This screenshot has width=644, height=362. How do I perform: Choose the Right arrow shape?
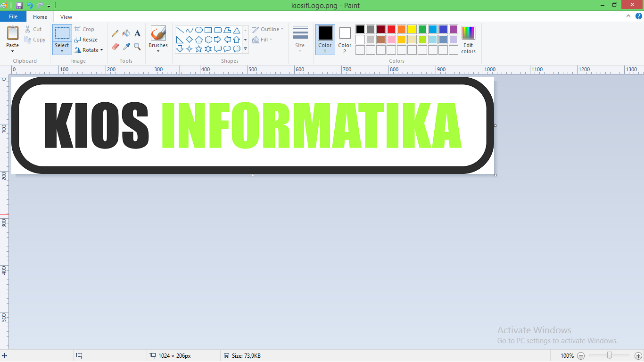click(218, 40)
